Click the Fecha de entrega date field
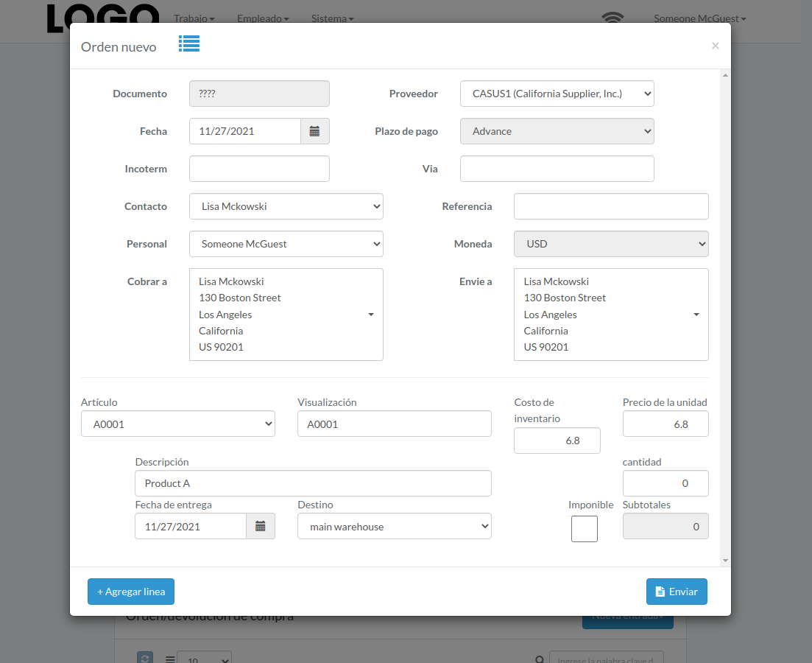This screenshot has height=663, width=812. pos(191,527)
